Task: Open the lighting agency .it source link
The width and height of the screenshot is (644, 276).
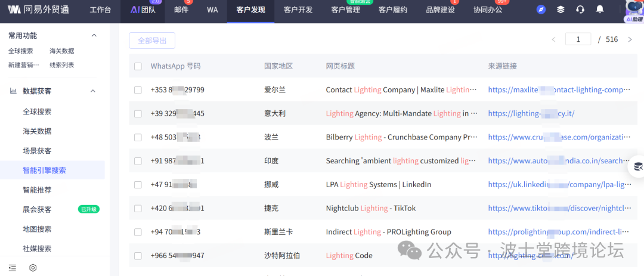Action: click(531, 113)
